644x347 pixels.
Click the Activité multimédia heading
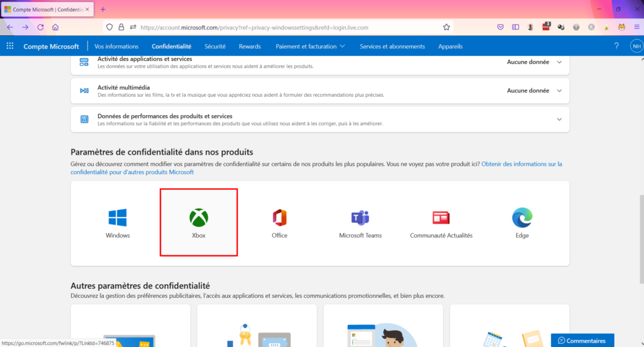point(124,87)
